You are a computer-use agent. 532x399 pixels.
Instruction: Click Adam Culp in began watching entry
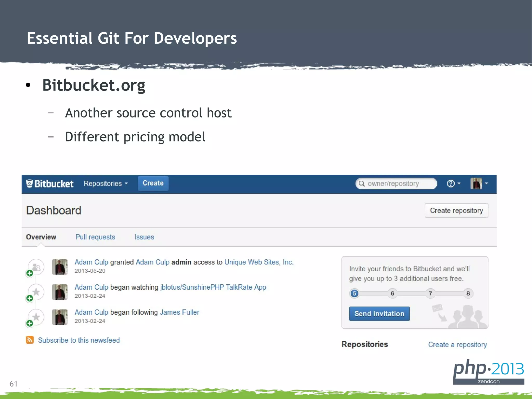tap(91, 287)
